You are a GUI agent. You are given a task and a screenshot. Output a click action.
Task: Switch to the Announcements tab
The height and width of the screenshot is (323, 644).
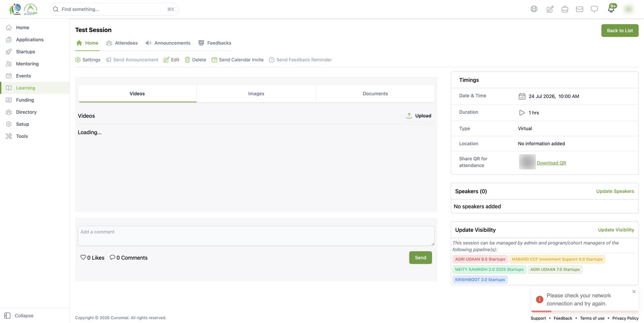[168, 43]
